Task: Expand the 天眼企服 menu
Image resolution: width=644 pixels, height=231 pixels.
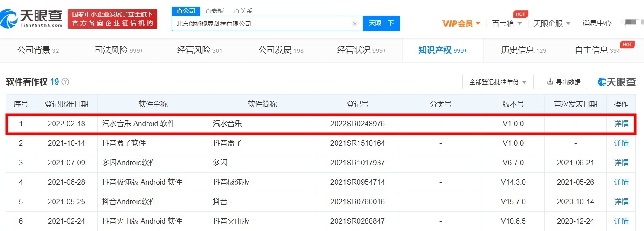Action: (552, 23)
